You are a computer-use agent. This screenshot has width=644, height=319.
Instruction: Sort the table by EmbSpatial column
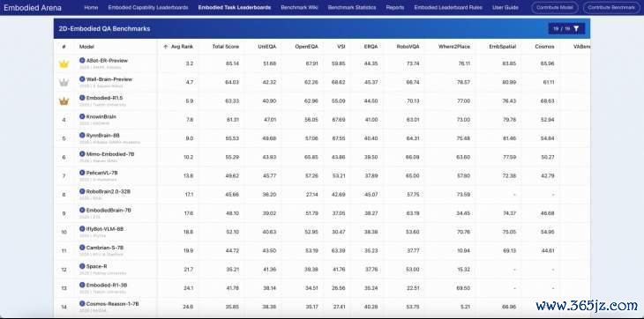(x=502, y=47)
